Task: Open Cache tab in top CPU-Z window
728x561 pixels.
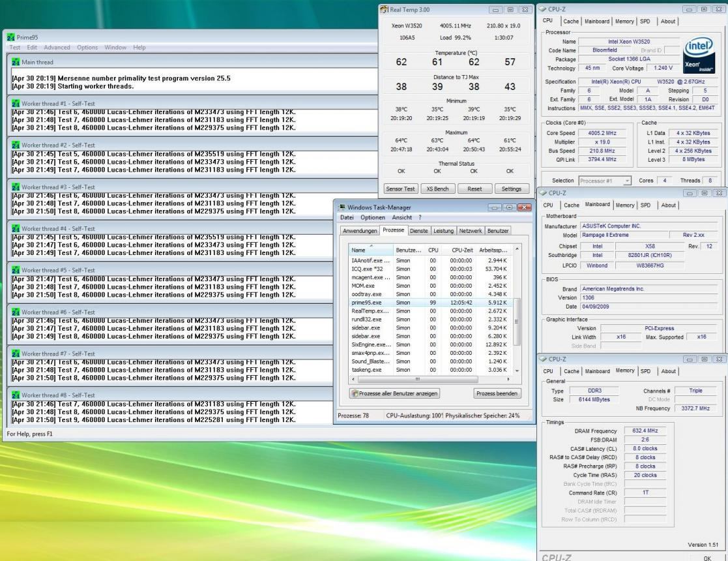Action: pos(571,22)
